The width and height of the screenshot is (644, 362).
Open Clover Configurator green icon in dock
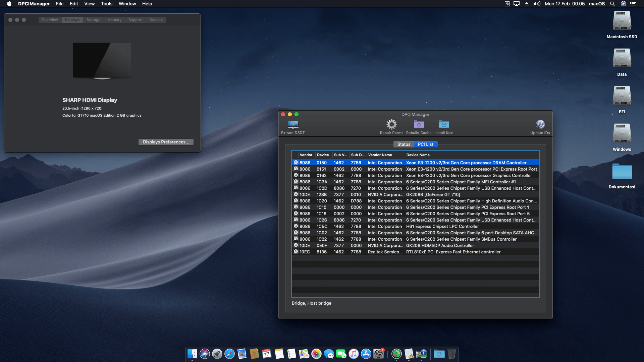(396, 354)
